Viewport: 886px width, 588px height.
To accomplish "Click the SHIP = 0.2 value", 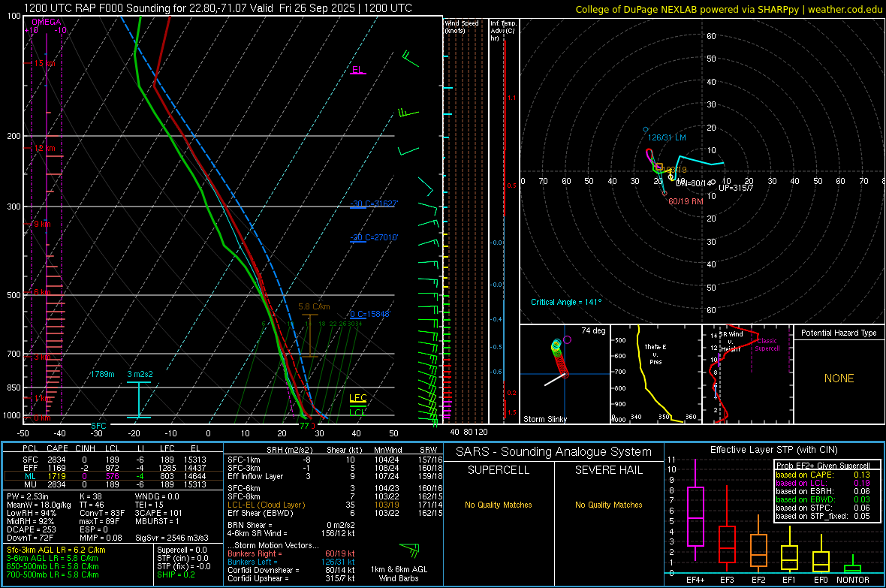I will [176, 574].
